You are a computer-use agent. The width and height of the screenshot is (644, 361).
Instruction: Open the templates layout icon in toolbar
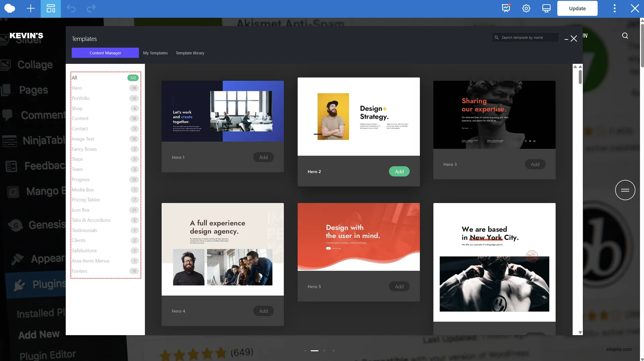click(x=51, y=9)
